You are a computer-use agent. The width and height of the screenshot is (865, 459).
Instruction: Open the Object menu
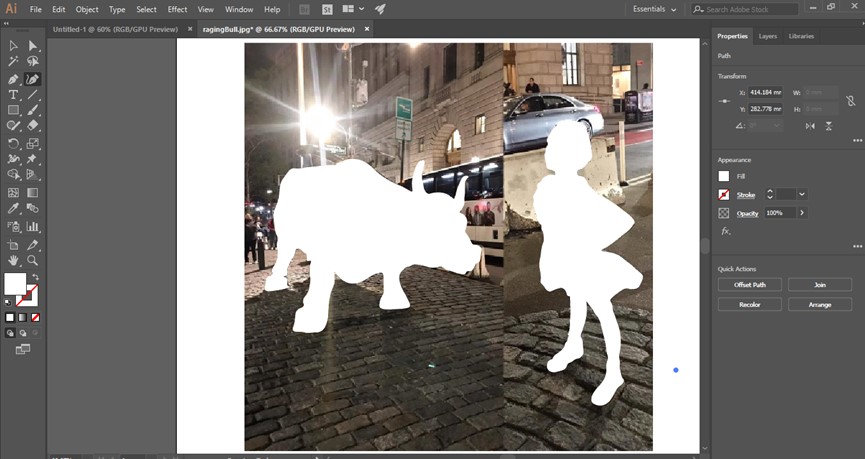(87, 9)
